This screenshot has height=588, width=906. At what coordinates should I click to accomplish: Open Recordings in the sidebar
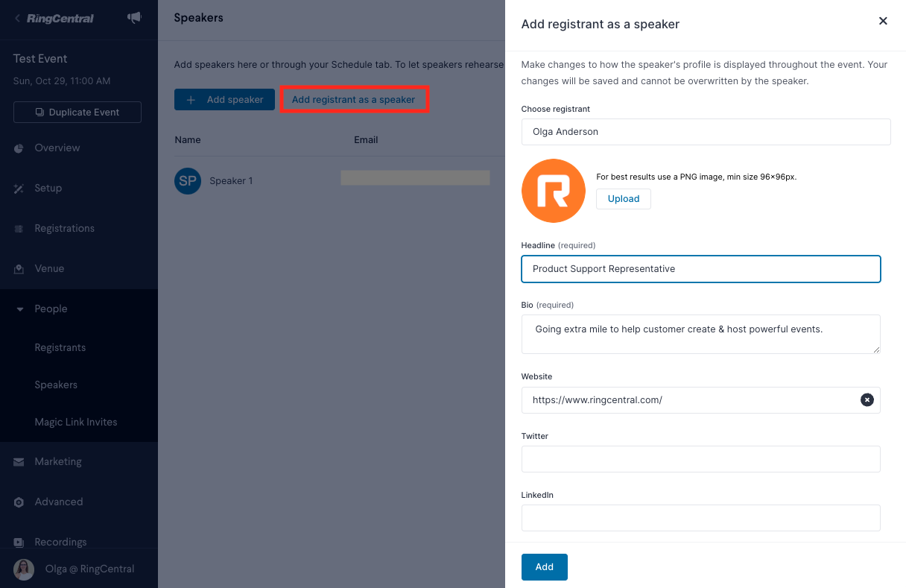(x=60, y=542)
